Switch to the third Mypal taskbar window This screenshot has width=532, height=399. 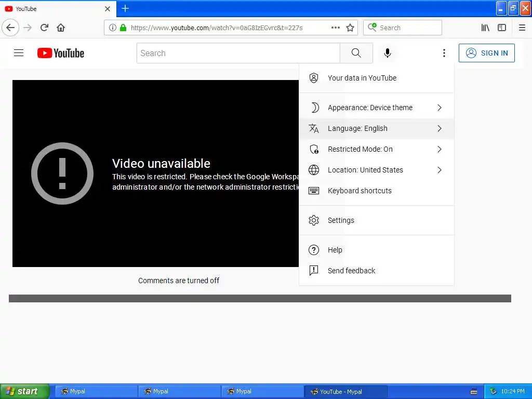coord(262,391)
